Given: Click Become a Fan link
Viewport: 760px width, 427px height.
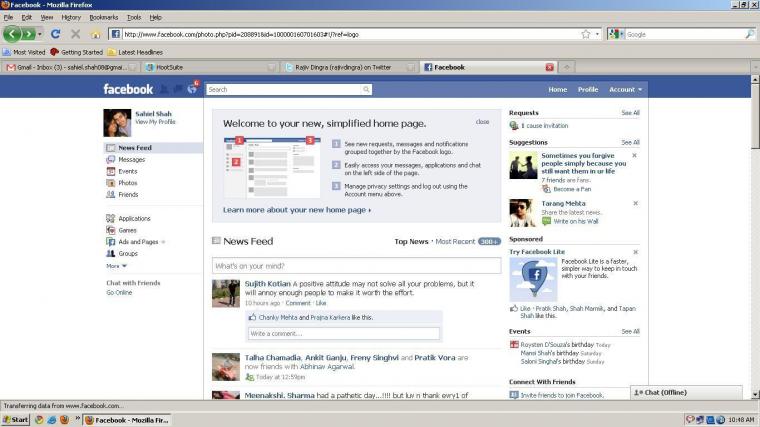Looking at the screenshot, I should point(572,189).
